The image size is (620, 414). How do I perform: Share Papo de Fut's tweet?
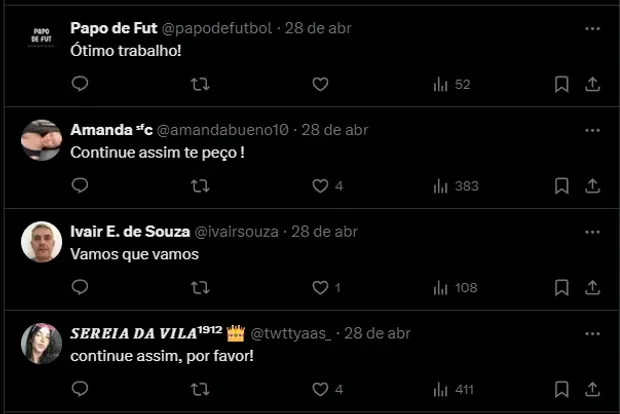592,84
